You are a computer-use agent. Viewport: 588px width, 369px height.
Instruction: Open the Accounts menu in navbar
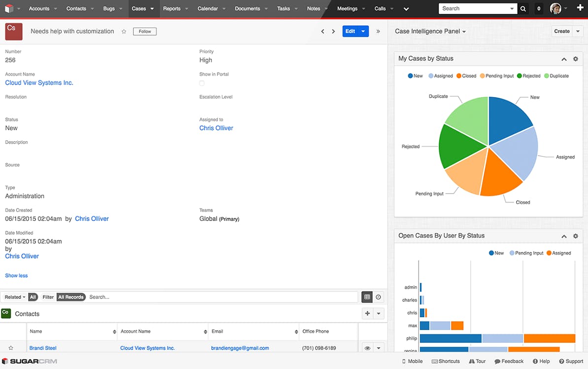[40, 8]
